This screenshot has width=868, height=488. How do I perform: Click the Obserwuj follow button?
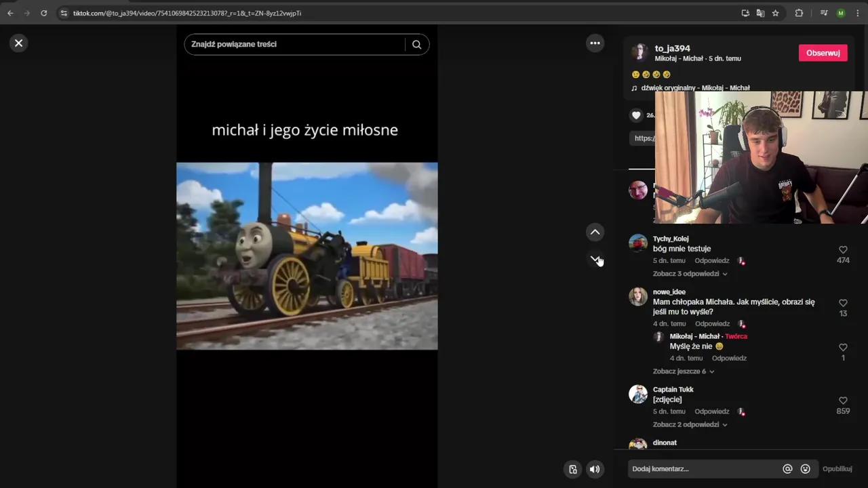click(823, 53)
